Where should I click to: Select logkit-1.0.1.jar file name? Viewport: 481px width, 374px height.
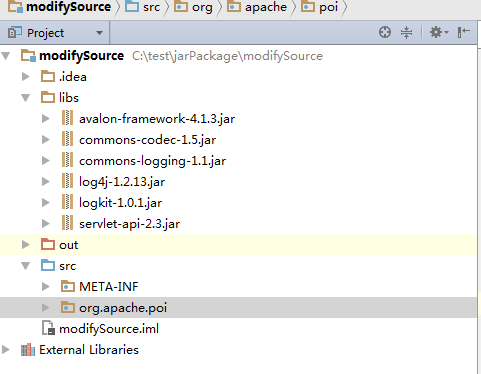(x=120, y=203)
